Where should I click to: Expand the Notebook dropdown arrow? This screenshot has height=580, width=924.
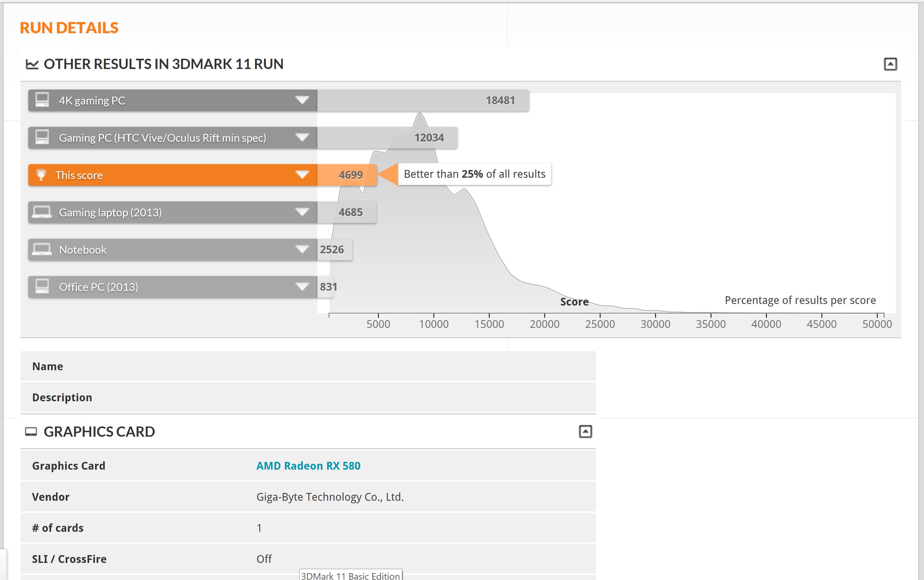tap(302, 249)
